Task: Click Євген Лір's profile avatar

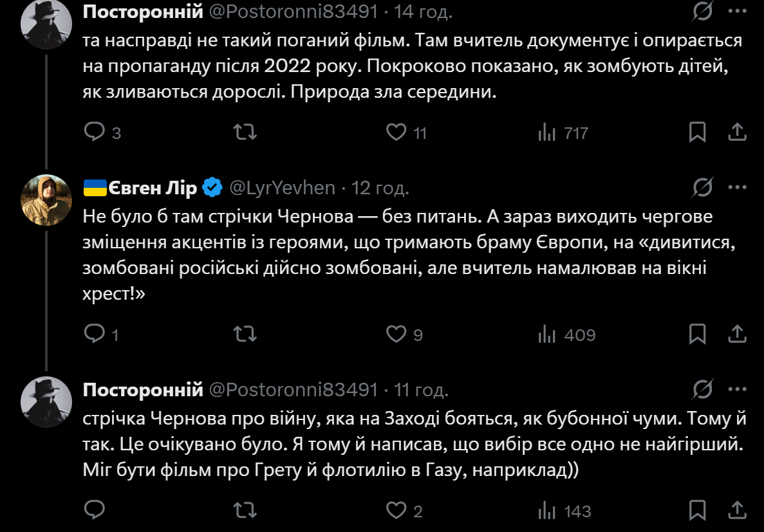Action: click(x=46, y=199)
